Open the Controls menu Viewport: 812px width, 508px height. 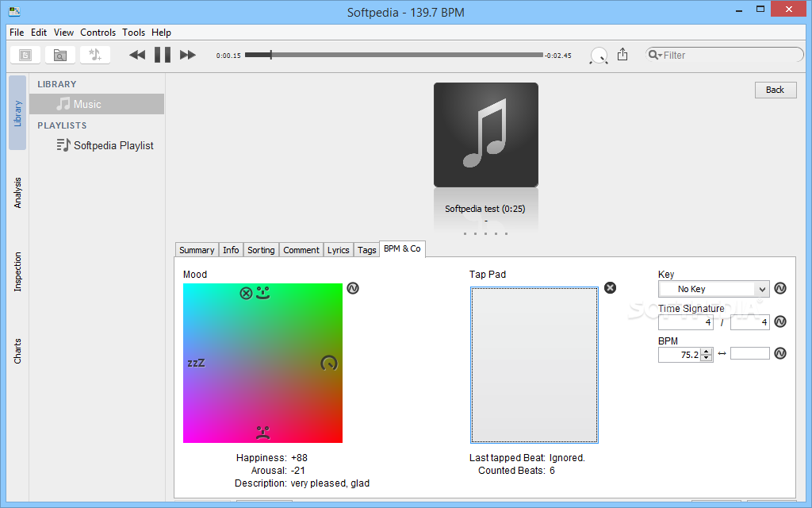(x=98, y=32)
